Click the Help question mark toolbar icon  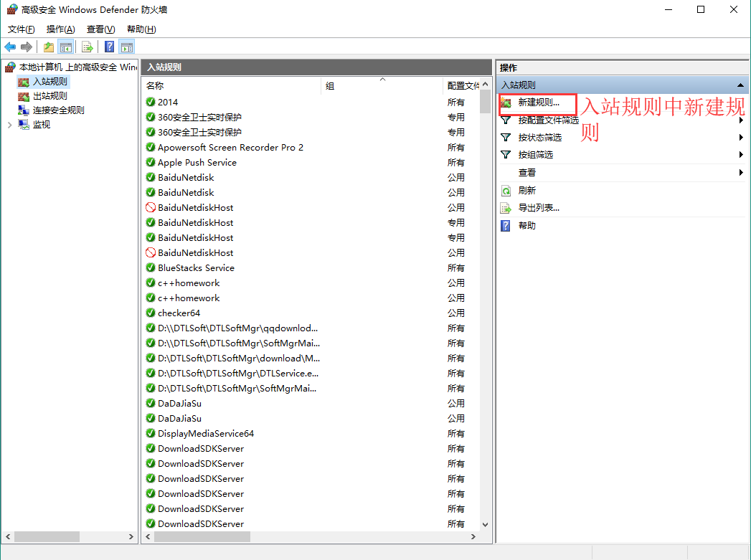coord(109,47)
